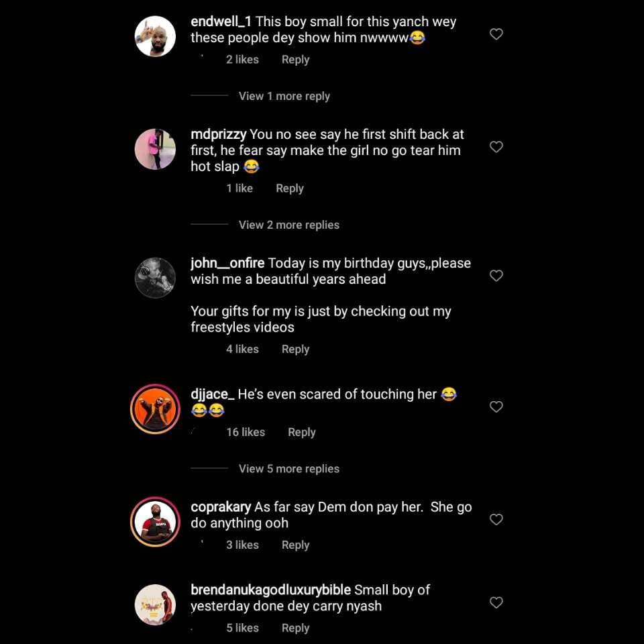View the 16 likes on djjace_'s comment

[245, 432]
